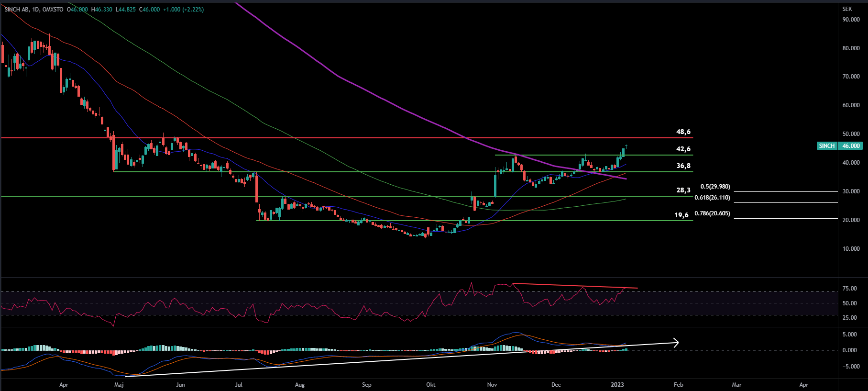Select the Maj label on time axis
868x391 pixels.
tap(119, 385)
